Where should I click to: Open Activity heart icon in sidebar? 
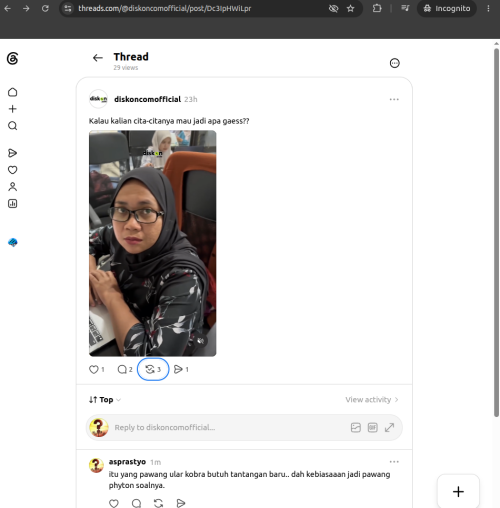[13, 170]
